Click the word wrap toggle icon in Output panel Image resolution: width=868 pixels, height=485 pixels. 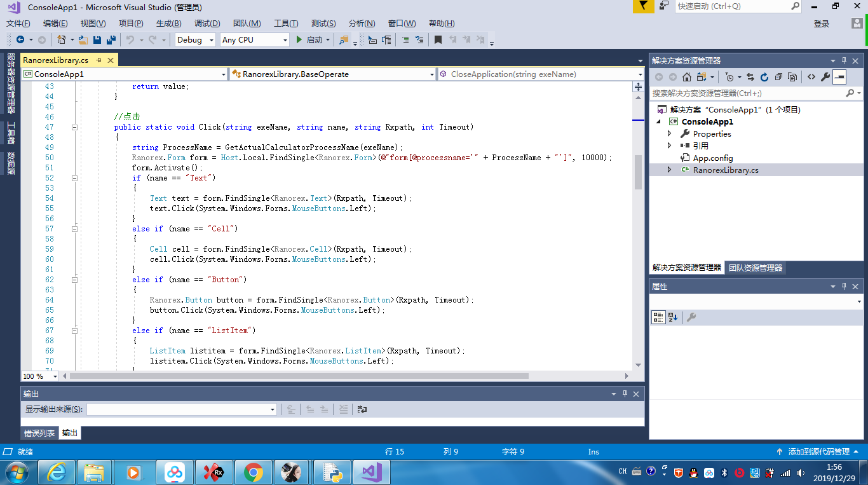362,409
